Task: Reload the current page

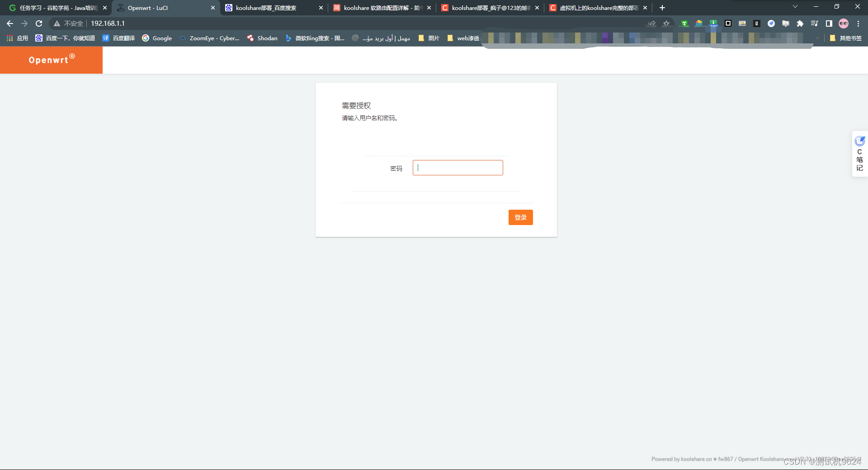Action: pos(39,23)
